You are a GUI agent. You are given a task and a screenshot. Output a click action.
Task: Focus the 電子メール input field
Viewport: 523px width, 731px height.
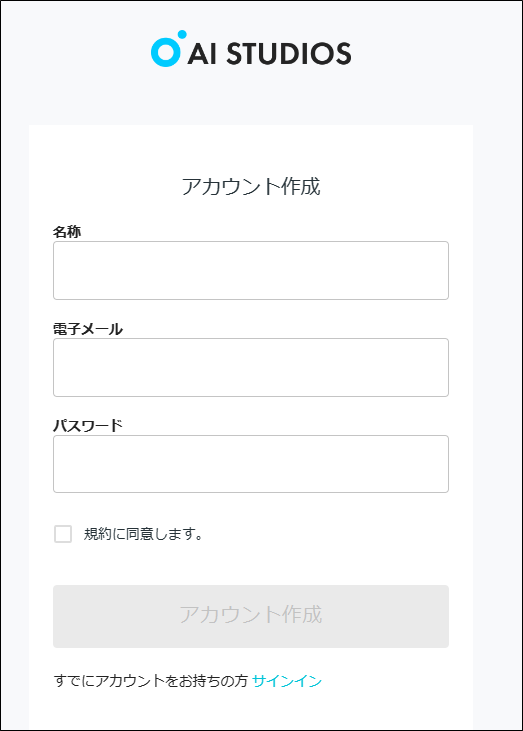(251, 367)
